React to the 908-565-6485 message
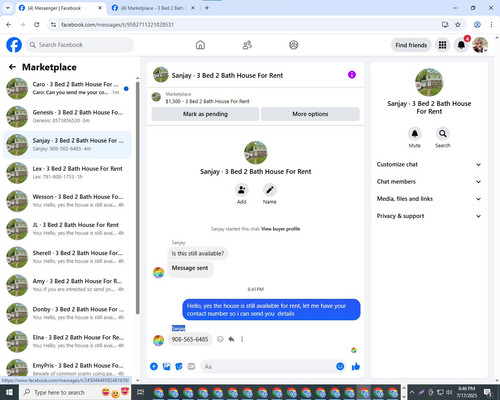This screenshot has height=400, width=500. 220,339
